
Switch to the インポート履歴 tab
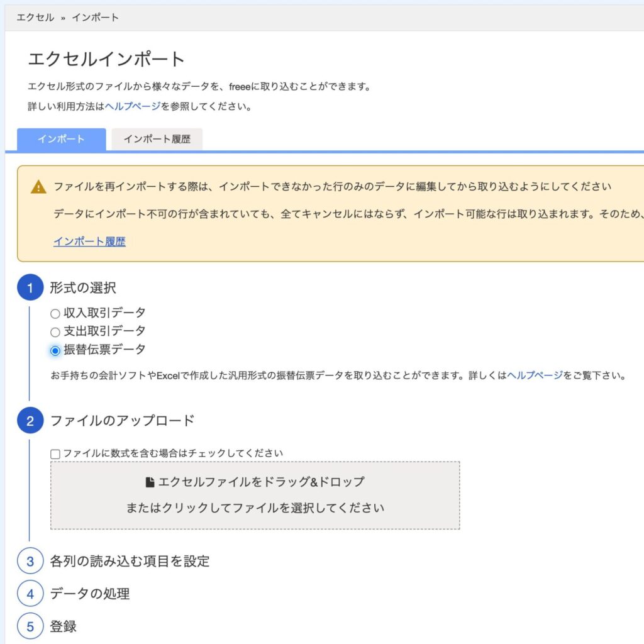point(157,139)
